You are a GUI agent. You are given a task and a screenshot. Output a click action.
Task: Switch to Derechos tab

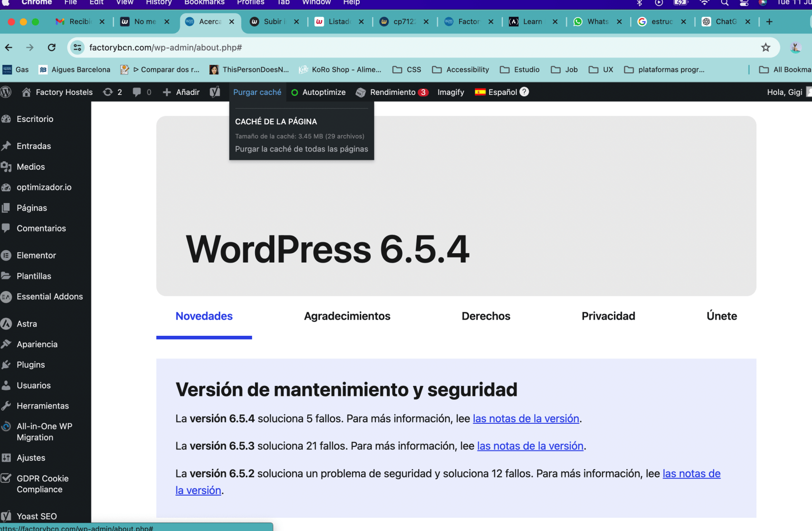[x=486, y=316]
